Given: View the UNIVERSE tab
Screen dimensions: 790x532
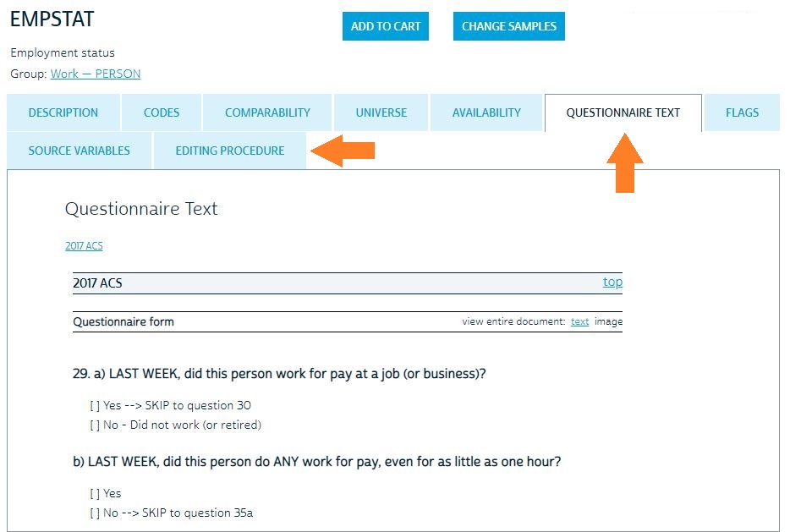Looking at the screenshot, I should click(x=381, y=112).
